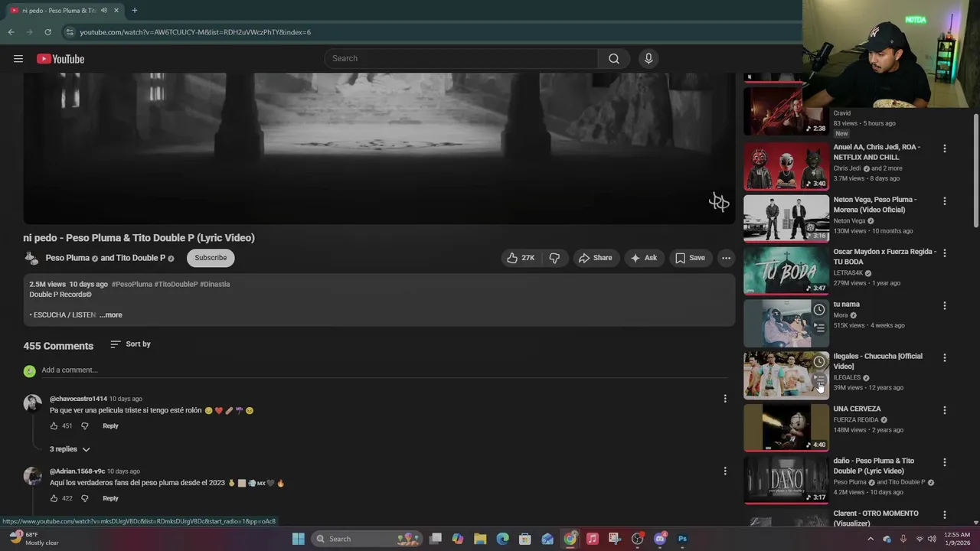Open the #Dinastia hashtag
This screenshot has width=980, height=551.
coord(215,285)
